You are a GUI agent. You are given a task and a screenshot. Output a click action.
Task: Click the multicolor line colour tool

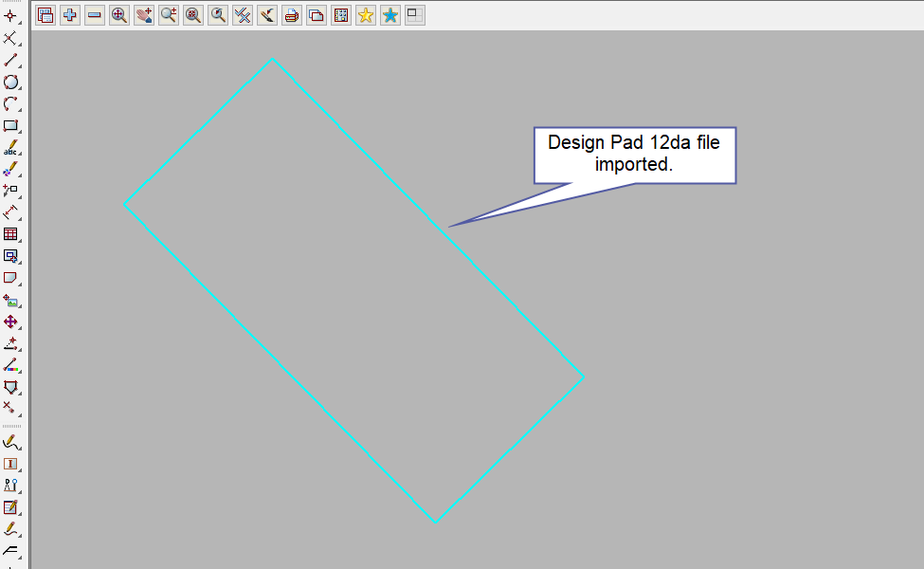click(x=10, y=365)
